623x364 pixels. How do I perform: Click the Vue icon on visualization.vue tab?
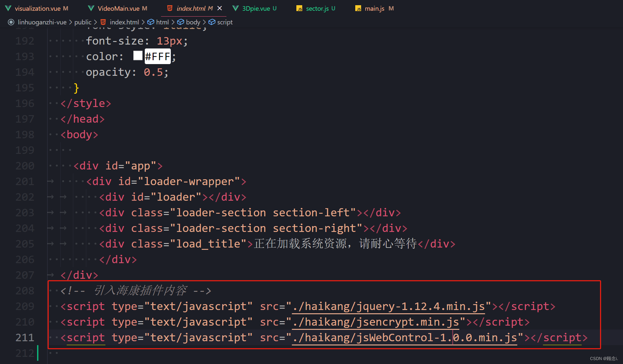(x=8, y=8)
